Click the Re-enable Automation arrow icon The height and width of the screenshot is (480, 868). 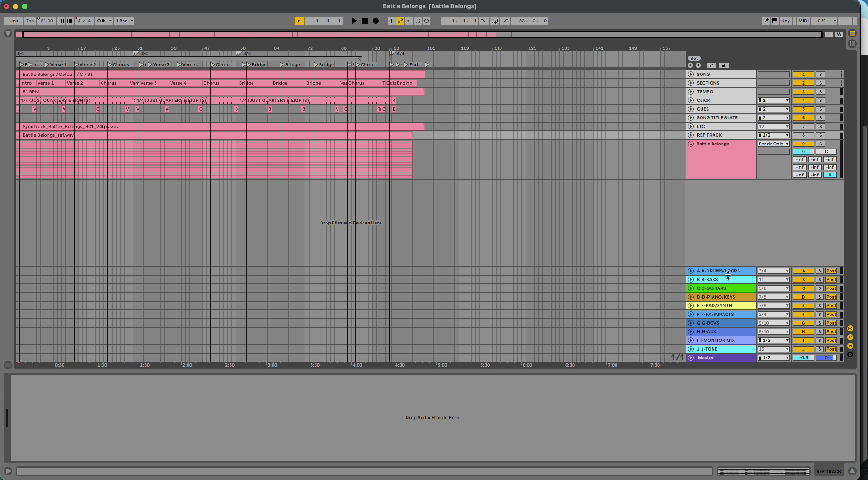(409, 21)
